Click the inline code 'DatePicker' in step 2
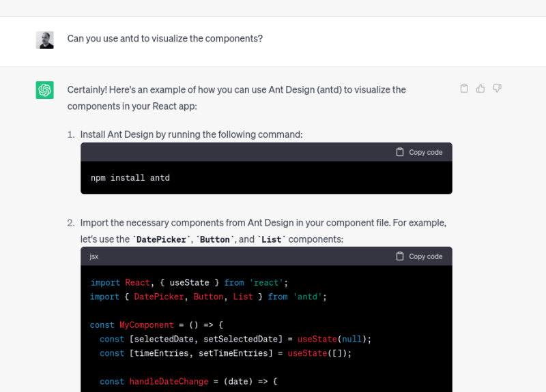546x392 pixels. (x=162, y=239)
